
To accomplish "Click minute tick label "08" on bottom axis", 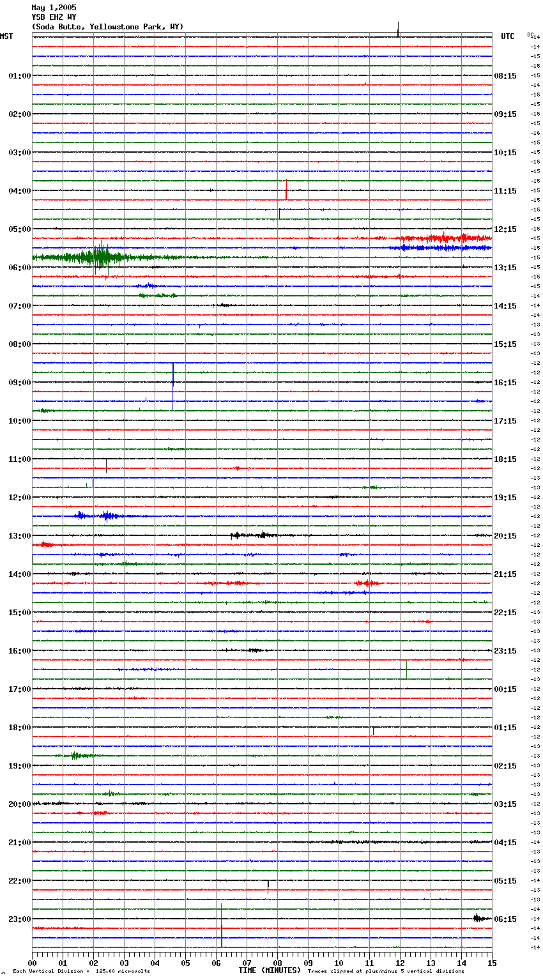I will pyautogui.click(x=277, y=963).
